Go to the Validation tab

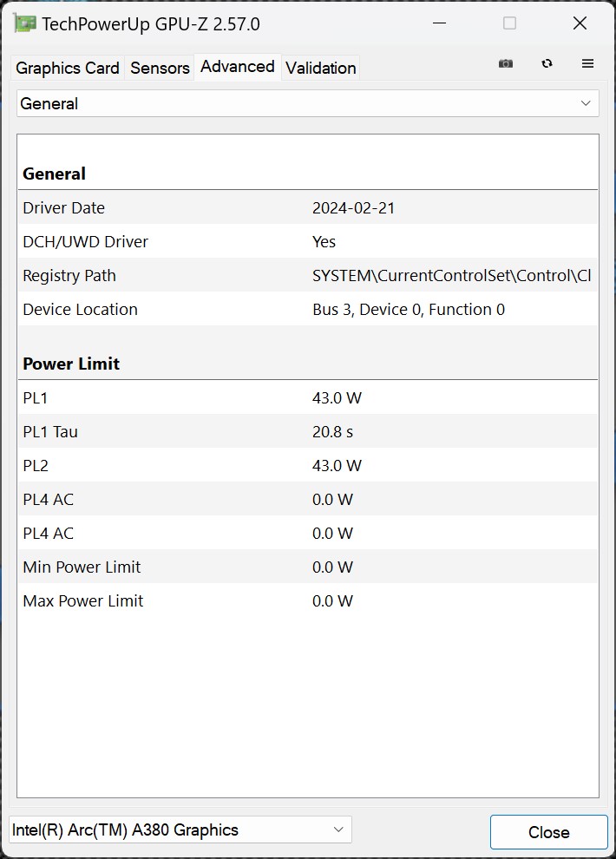tap(320, 68)
